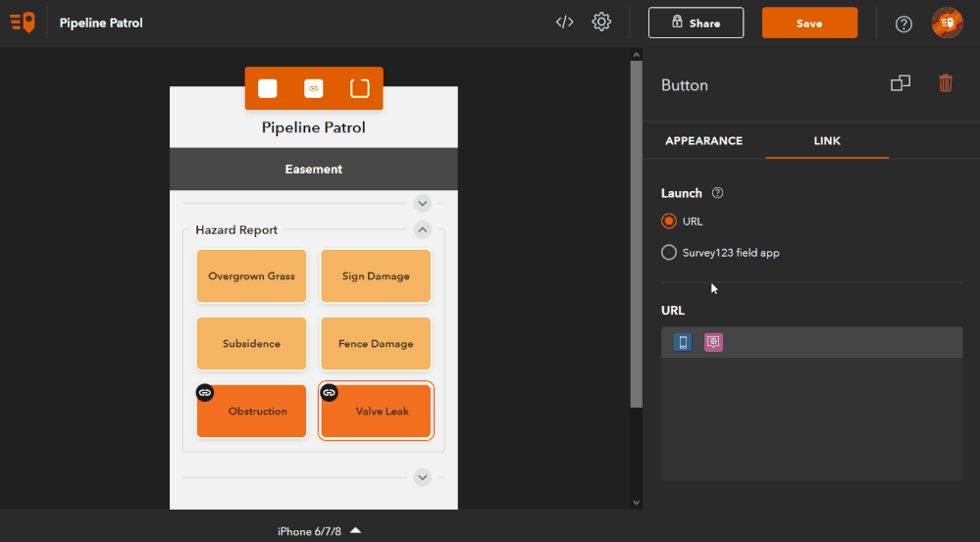Open the help question mark icon
980x542 pixels.
903,24
